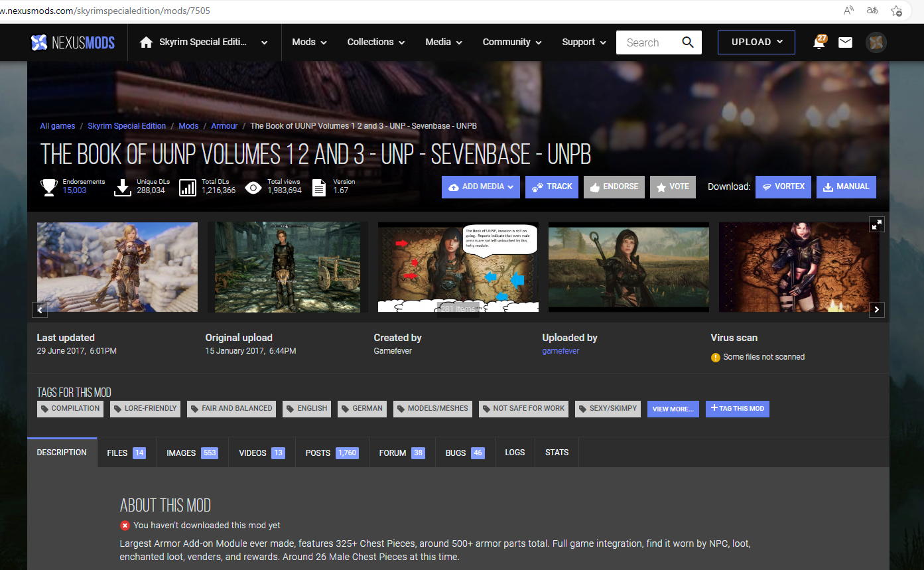The width and height of the screenshot is (924, 570).
Task: Switch to the Stats tab
Action: tap(557, 453)
